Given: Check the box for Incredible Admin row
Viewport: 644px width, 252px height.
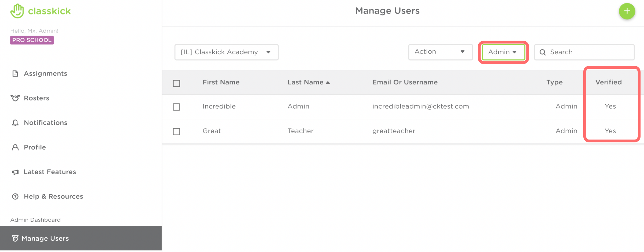Looking at the screenshot, I should [176, 107].
